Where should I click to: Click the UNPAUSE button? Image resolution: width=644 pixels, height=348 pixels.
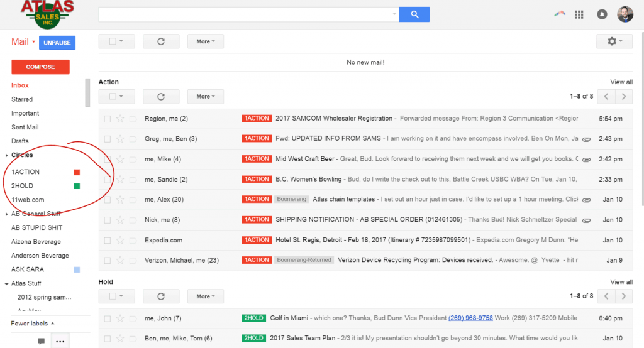pos(57,43)
